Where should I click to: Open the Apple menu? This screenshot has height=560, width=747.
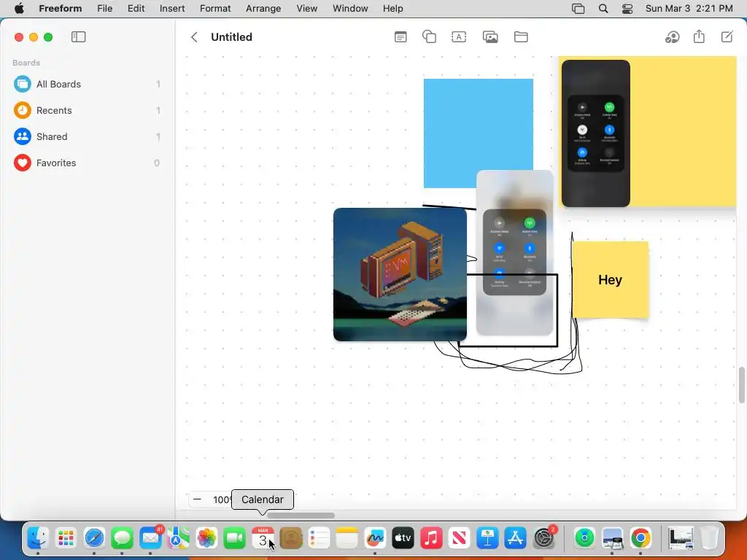click(x=19, y=9)
